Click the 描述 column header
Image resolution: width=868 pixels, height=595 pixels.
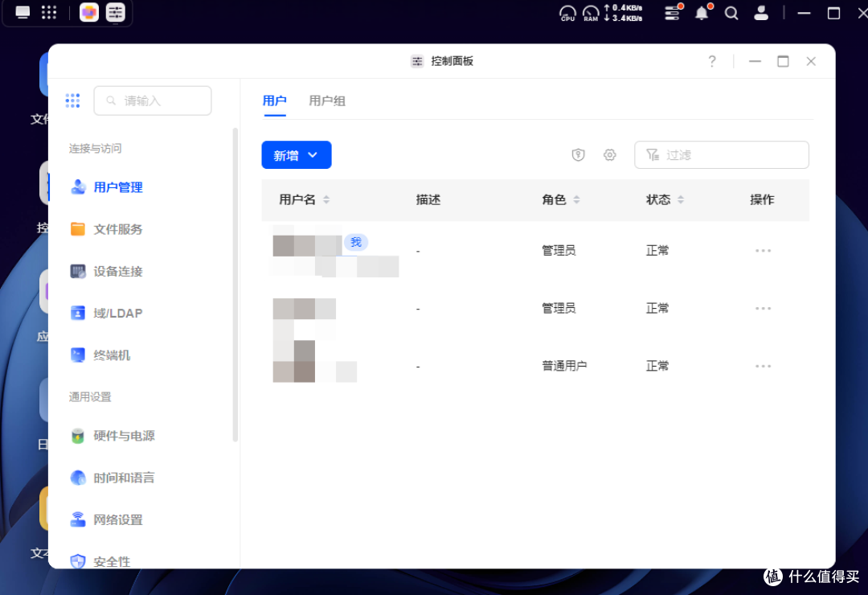click(x=428, y=199)
